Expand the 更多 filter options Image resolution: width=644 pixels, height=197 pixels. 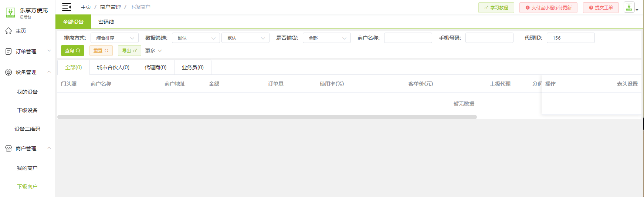click(153, 51)
